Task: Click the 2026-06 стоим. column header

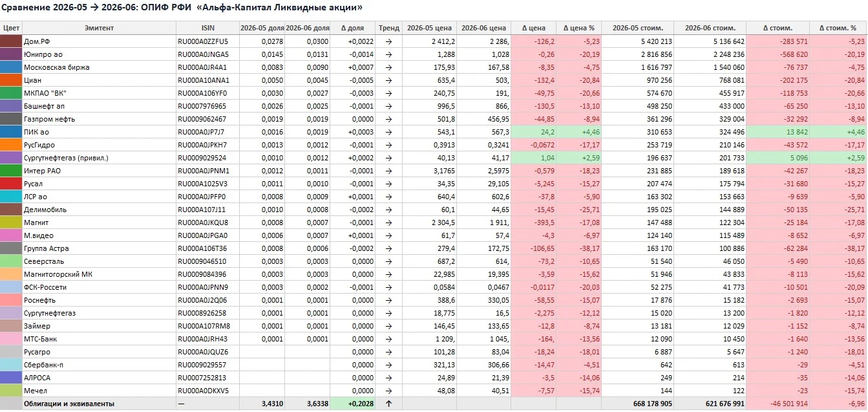Action: [x=710, y=28]
